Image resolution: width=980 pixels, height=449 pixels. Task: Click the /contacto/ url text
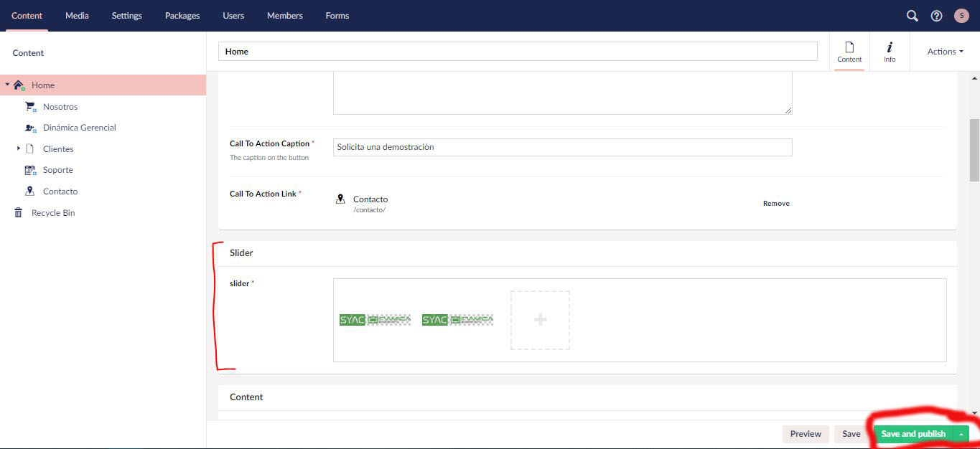click(370, 210)
